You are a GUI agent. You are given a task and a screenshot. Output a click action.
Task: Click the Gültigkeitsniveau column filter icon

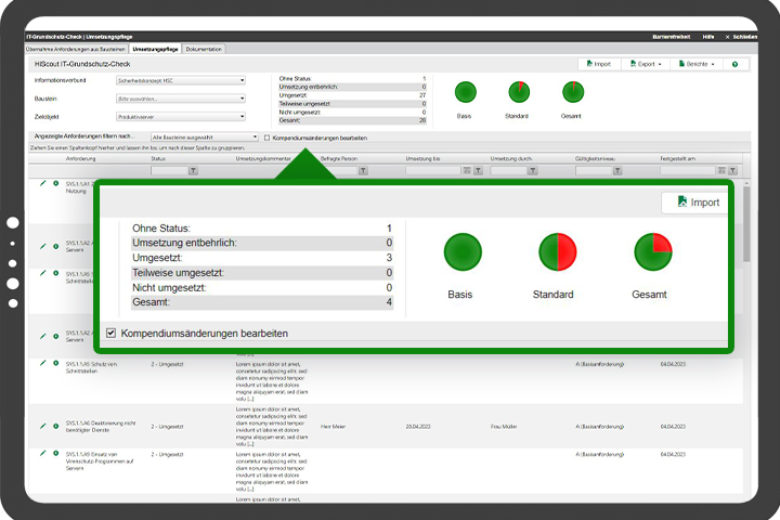[617, 171]
